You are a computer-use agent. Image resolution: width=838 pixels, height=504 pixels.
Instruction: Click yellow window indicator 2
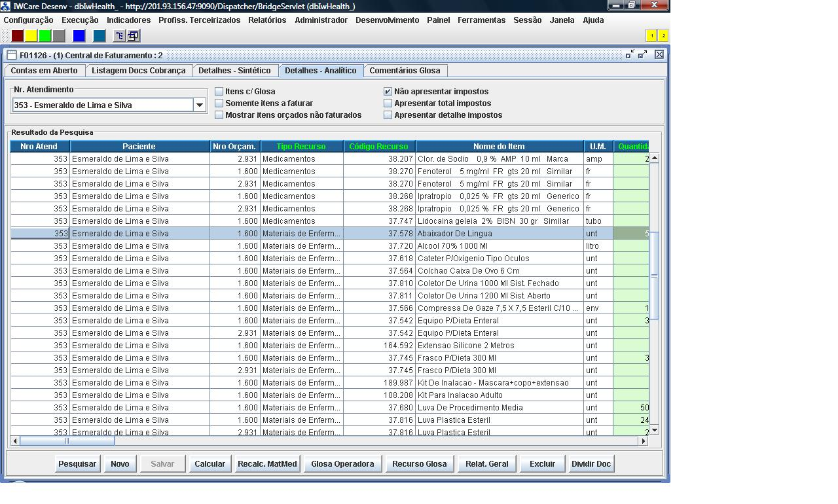point(663,35)
